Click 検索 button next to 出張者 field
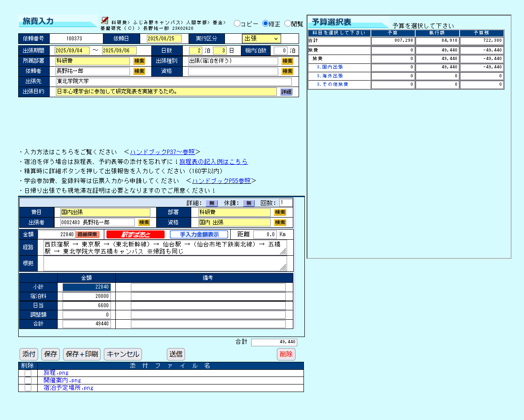The image size is (524, 420). pos(144,222)
